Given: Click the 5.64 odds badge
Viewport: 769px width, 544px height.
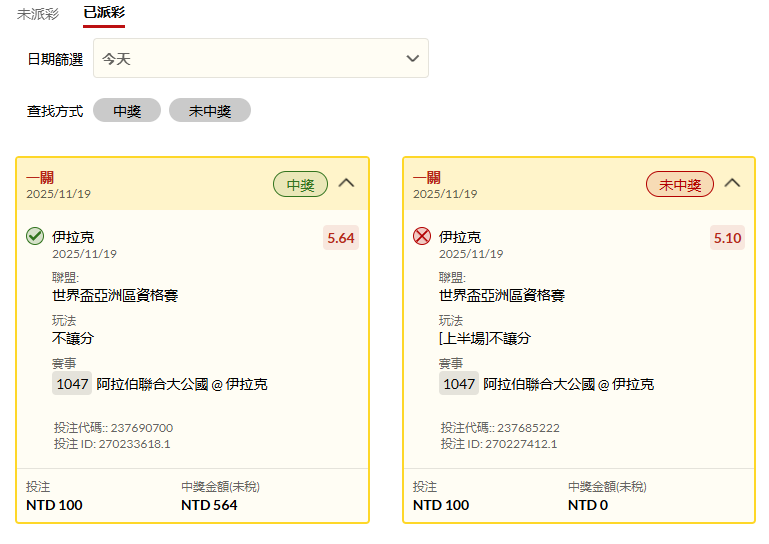Looking at the screenshot, I should click(341, 238).
